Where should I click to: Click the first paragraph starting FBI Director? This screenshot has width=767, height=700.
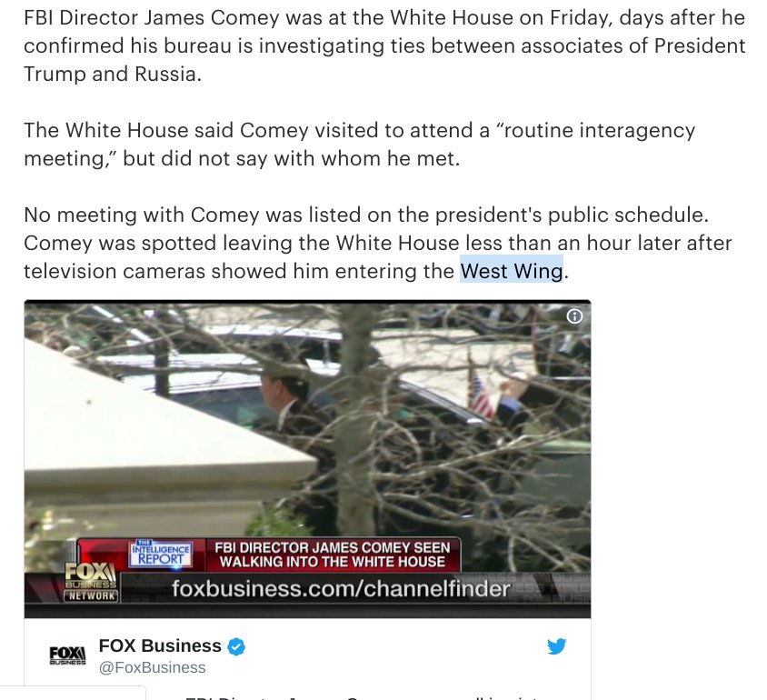tap(384, 46)
